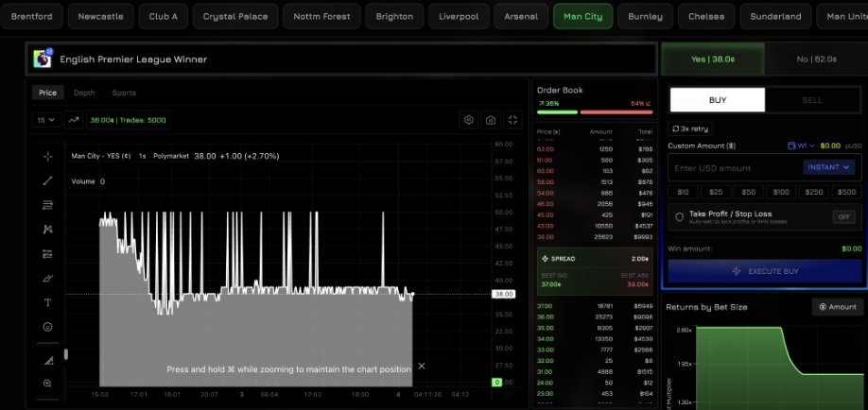Screen dimensions: 868x410
Task: Select the trend line drawing tool
Action: pyautogui.click(x=47, y=180)
